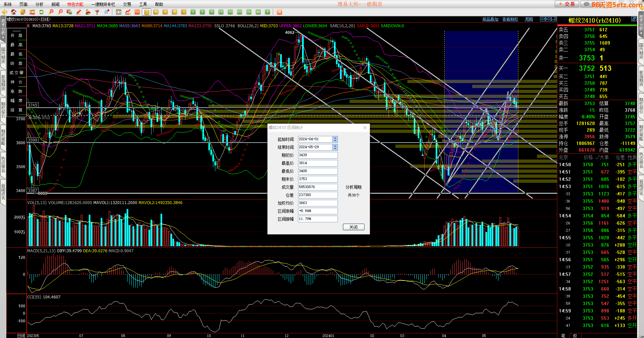Click the 商品叠加 link
This screenshot has width=644, height=338.
point(490,19)
